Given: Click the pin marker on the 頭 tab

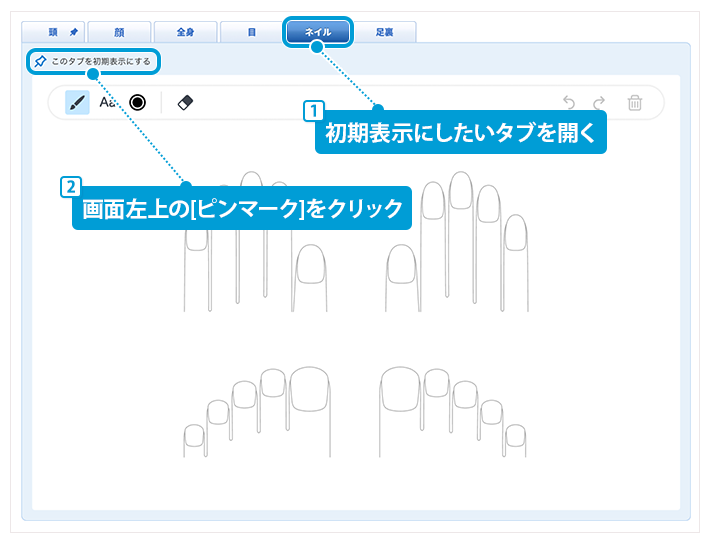Looking at the screenshot, I should click(74, 33).
